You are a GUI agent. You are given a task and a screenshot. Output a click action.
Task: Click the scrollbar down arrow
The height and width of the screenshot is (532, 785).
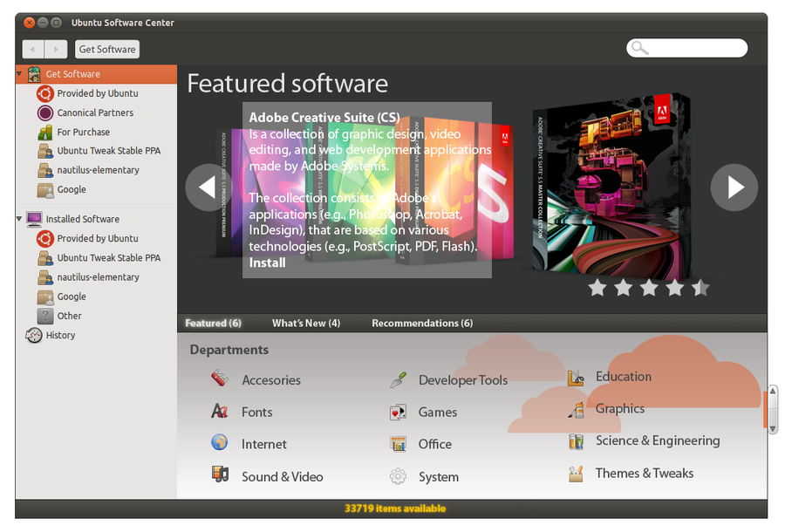773,428
